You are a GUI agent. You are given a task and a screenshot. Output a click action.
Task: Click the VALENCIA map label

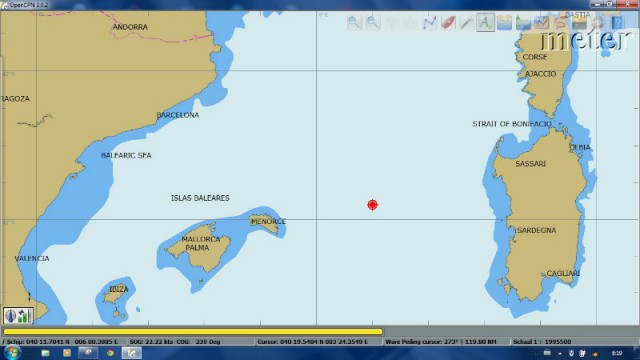32,258
